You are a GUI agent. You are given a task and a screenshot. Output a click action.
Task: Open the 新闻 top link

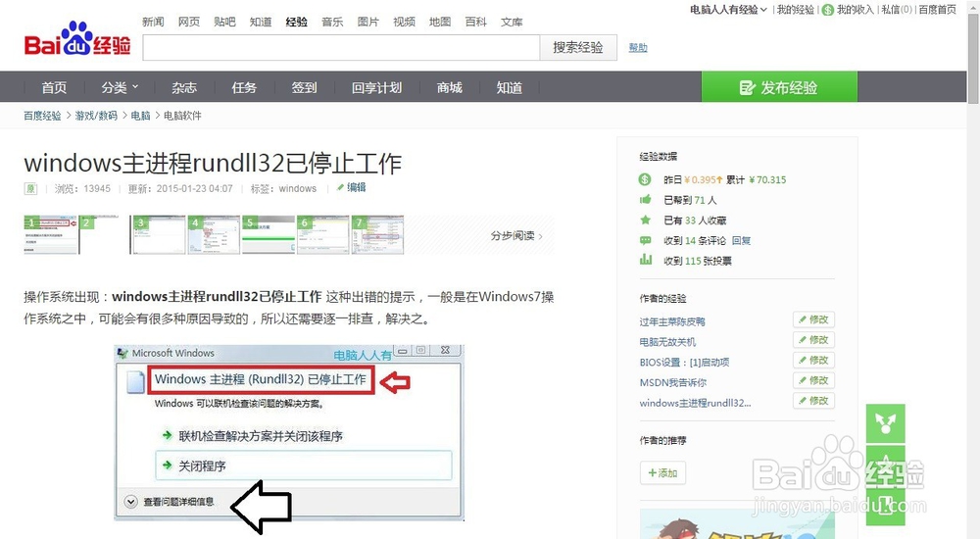click(x=153, y=22)
